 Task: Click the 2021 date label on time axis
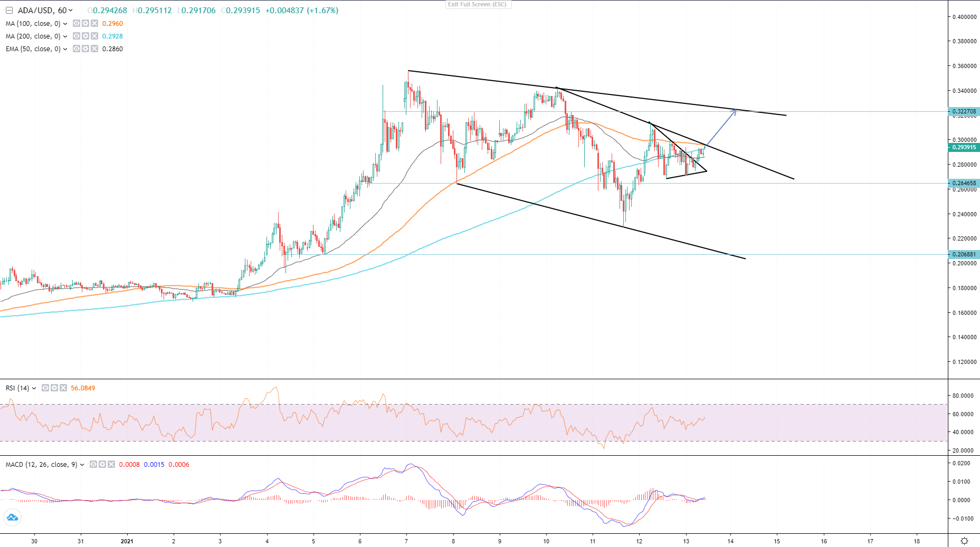tap(127, 541)
